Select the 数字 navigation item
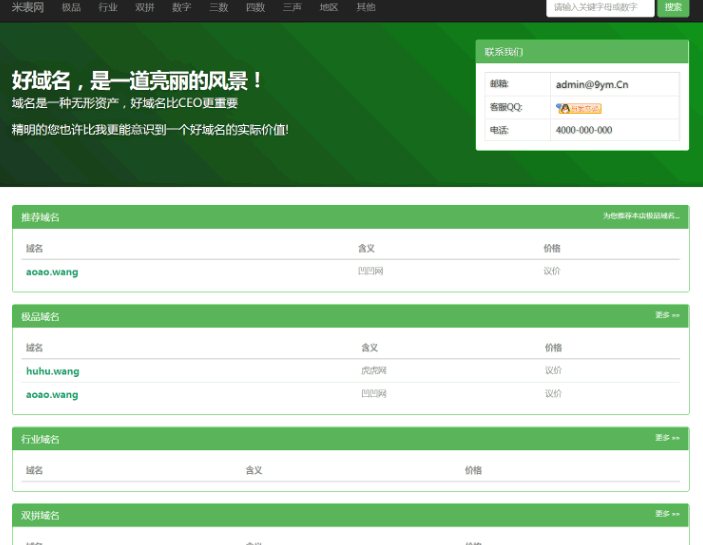The width and height of the screenshot is (703, 545). [182, 7]
